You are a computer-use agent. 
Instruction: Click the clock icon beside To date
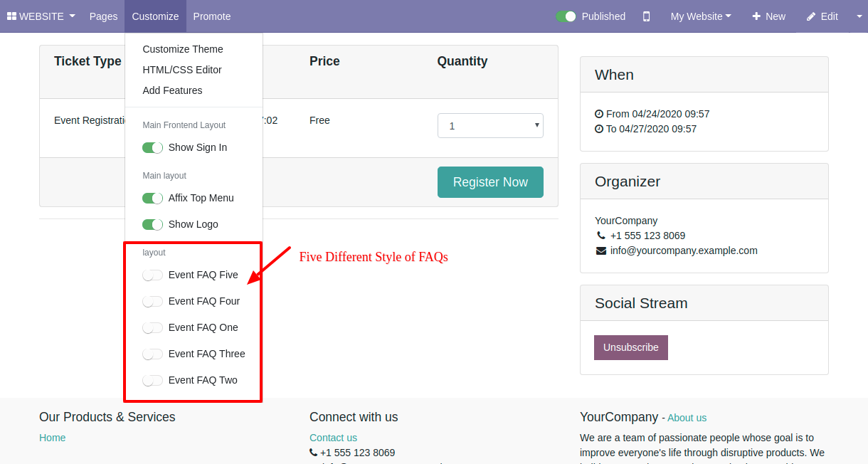599,129
